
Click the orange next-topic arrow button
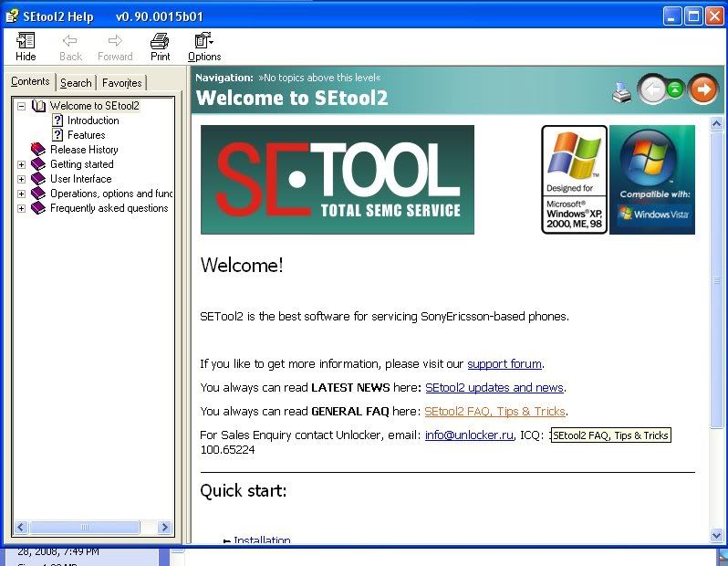(x=703, y=89)
